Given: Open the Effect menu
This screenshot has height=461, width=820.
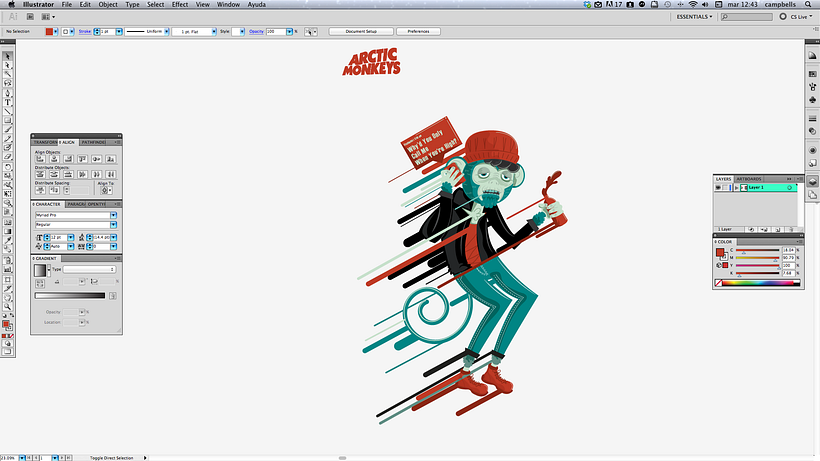Looking at the screenshot, I should coord(180,4).
